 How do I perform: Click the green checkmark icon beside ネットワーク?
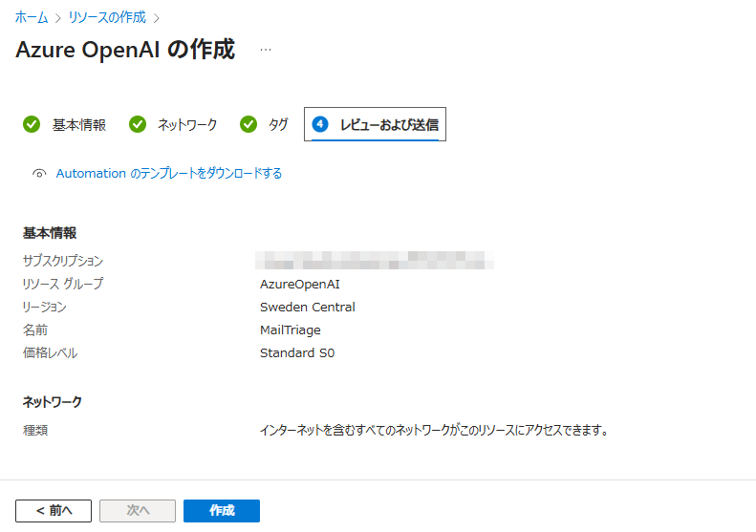coord(138,124)
